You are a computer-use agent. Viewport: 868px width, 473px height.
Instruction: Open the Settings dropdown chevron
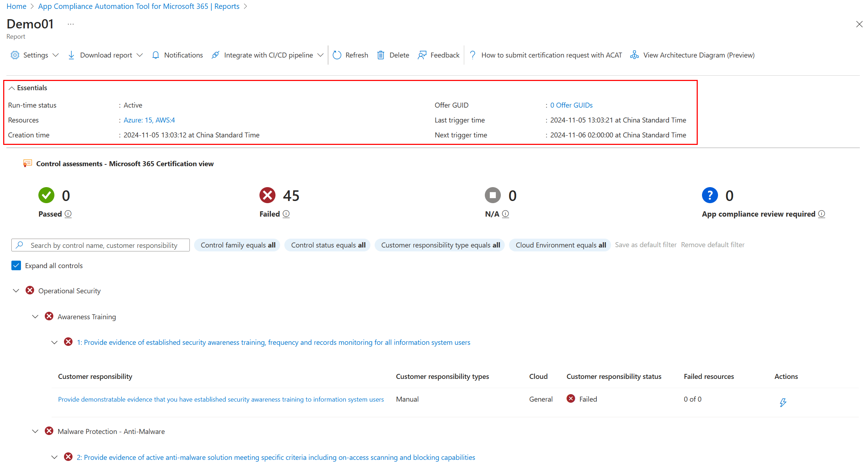(55, 55)
